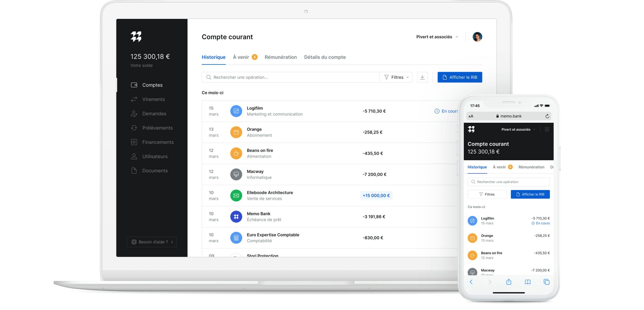The width and height of the screenshot is (644, 310).
Task: Switch to Détails du compte tab
Action: [x=325, y=57]
